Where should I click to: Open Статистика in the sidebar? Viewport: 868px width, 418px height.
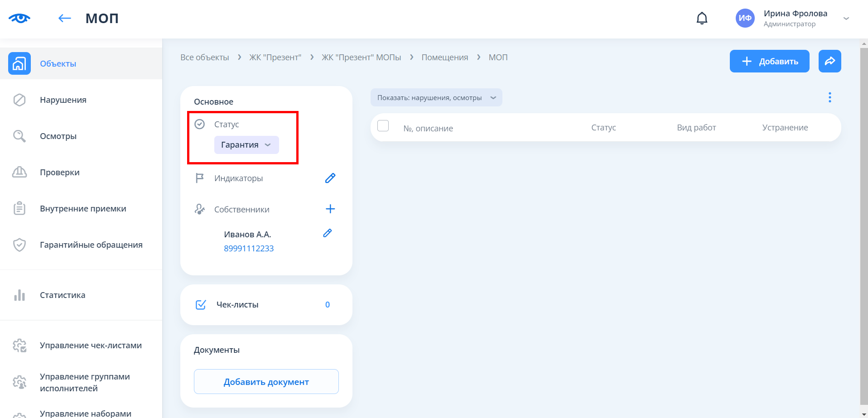point(63,295)
